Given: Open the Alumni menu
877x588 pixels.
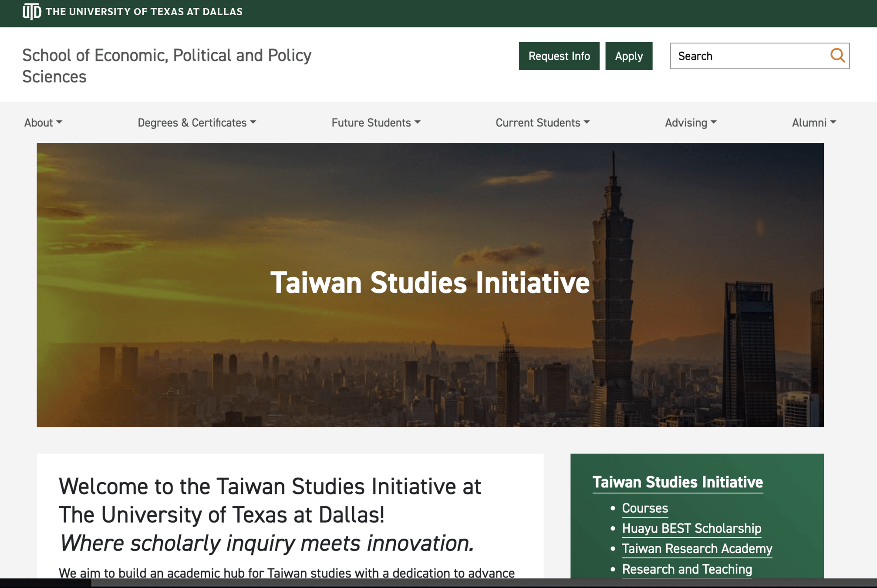Looking at the screenshot, I should point(814,123).
